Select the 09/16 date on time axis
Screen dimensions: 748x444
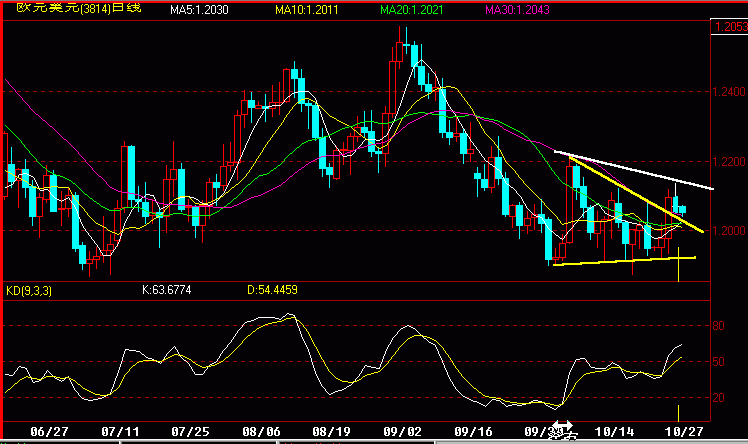click(x=473, y=432)
